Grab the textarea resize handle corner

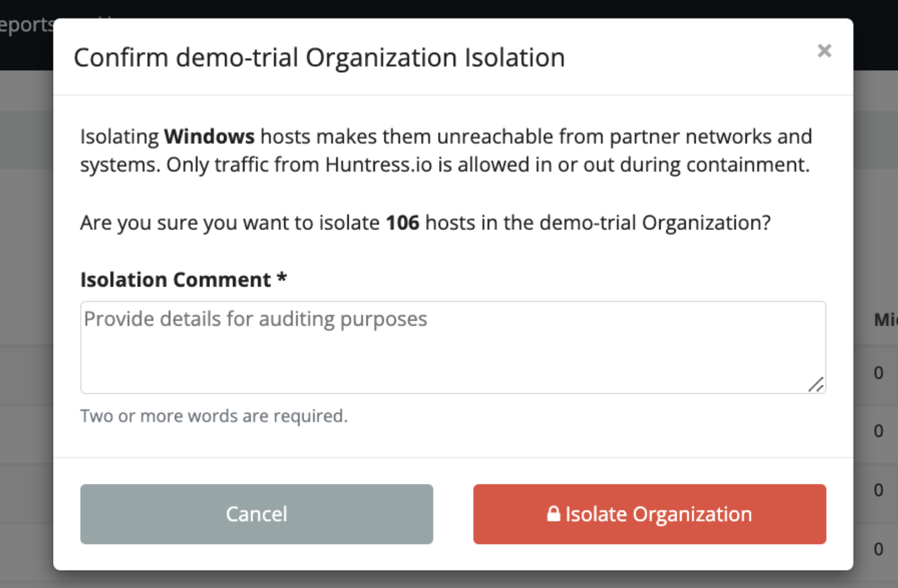(816, 384)
